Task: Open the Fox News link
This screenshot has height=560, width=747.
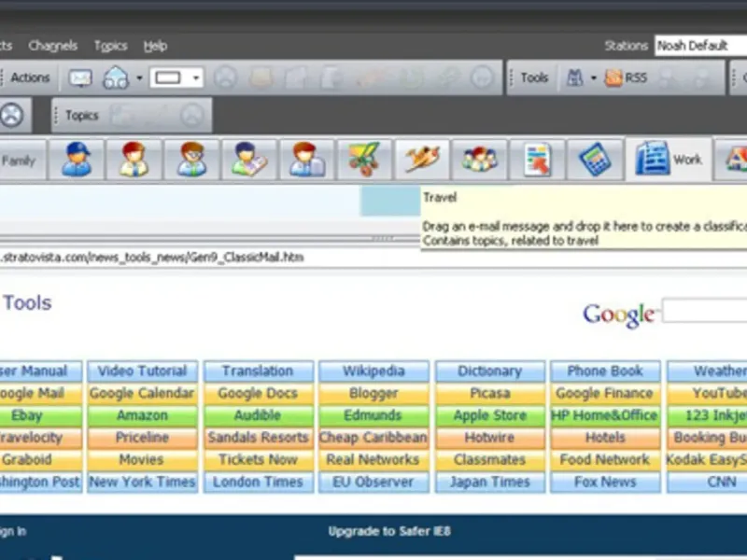Action: pos(605,482)
